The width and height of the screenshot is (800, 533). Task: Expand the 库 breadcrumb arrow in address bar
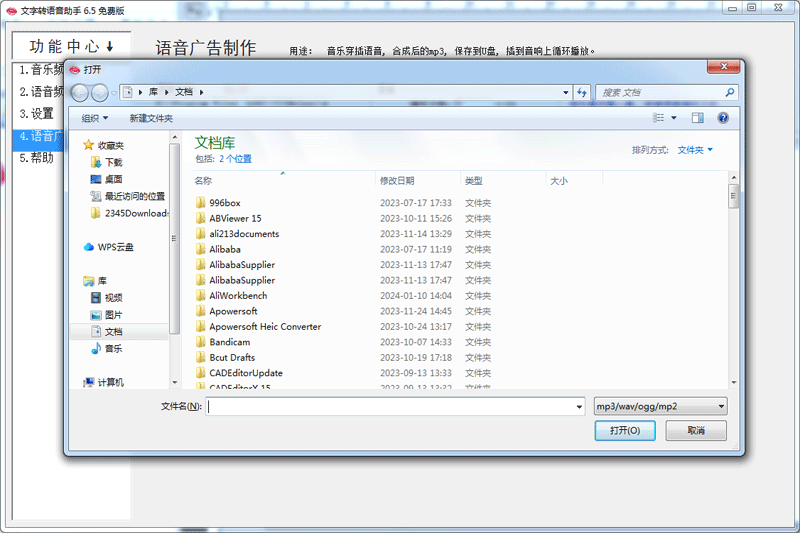tap(166, 92)
